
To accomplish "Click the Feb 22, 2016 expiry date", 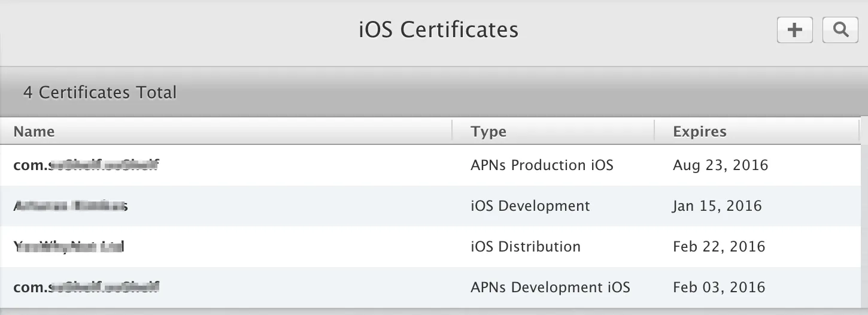I will coord(719,247).
